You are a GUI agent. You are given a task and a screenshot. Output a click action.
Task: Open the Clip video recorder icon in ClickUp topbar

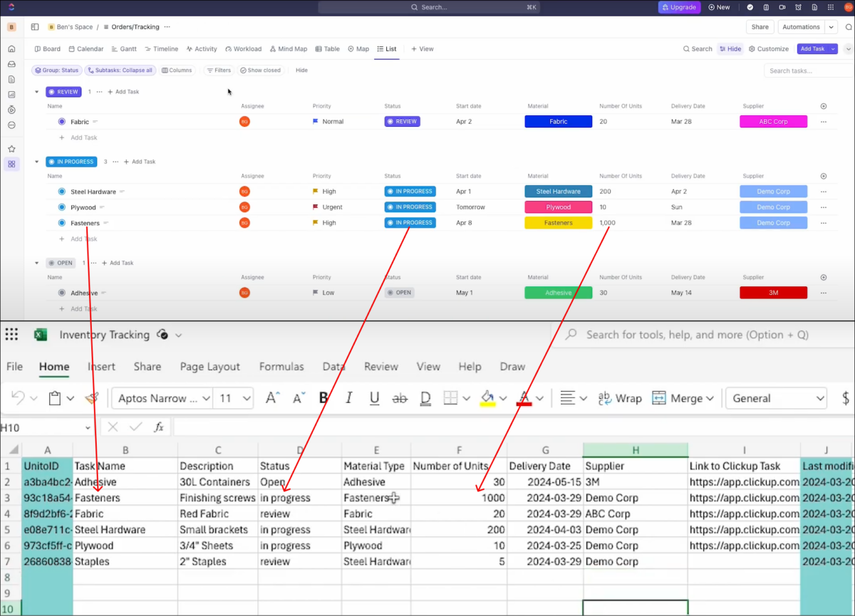[782, 7]
